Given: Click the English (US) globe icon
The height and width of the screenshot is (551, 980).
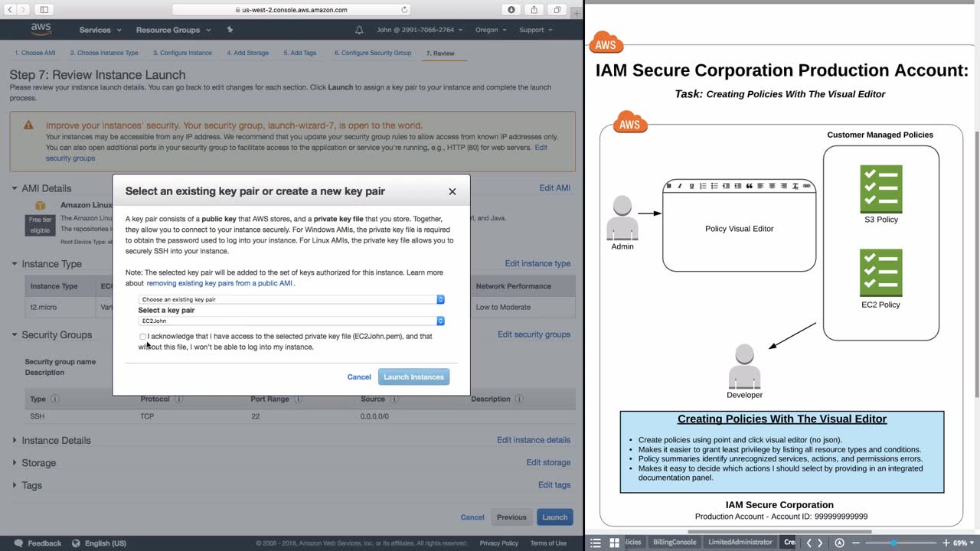Looking at the screenshot, I should point(77,543).
